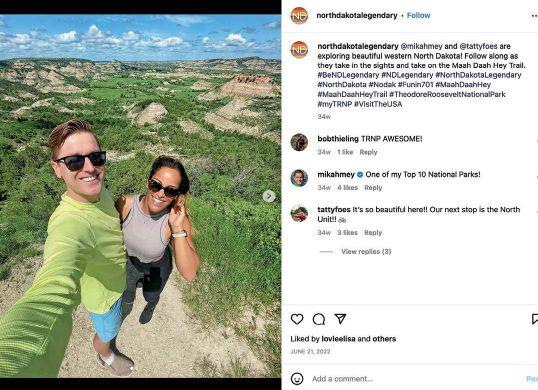The height and width of the screenshot is (390, 538).
Task: Open emoji picker in comment box
Action: click(x=297, y=379)
